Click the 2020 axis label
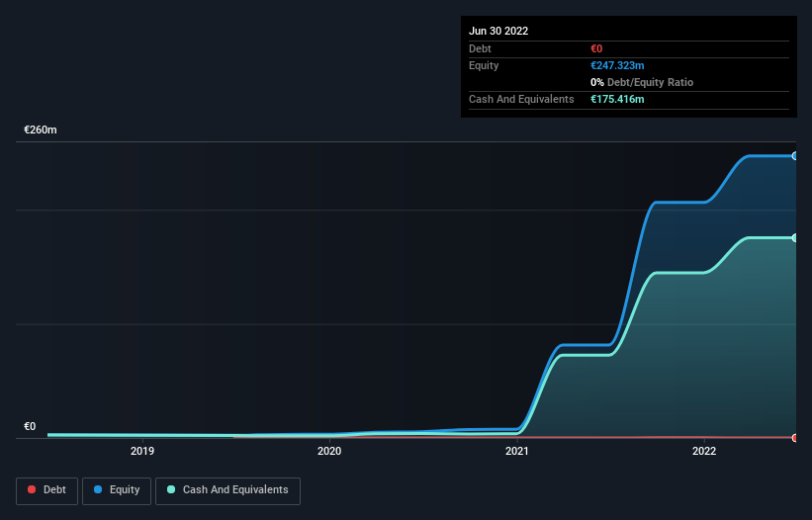812x520 pixels. [329, 451]
